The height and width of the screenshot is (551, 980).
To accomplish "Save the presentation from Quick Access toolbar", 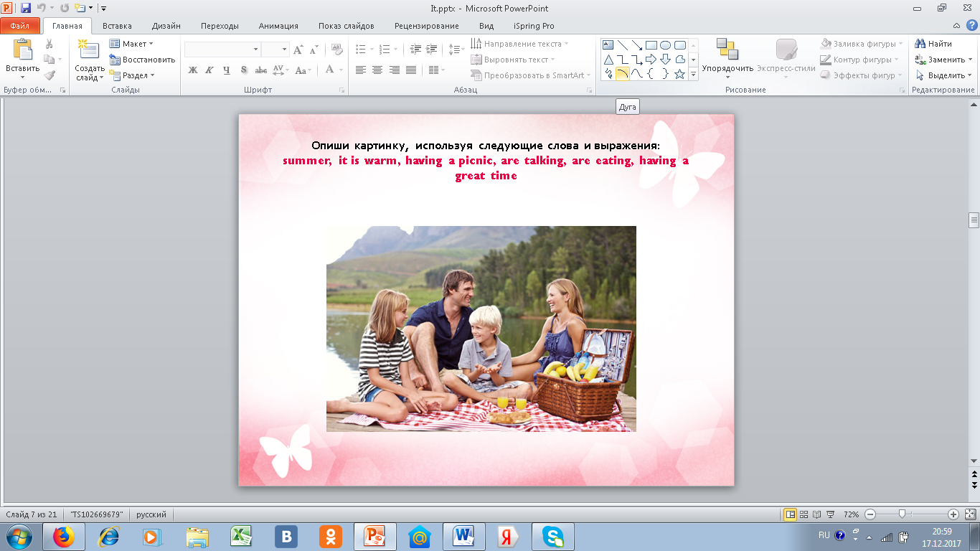I will pyautogui.click(x=26, y=9).
